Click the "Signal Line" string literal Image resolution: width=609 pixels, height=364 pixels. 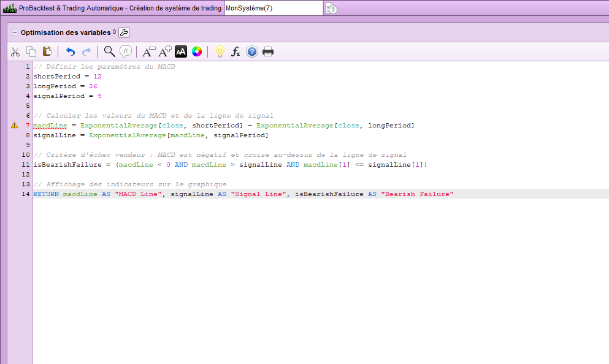pos(258,194)
